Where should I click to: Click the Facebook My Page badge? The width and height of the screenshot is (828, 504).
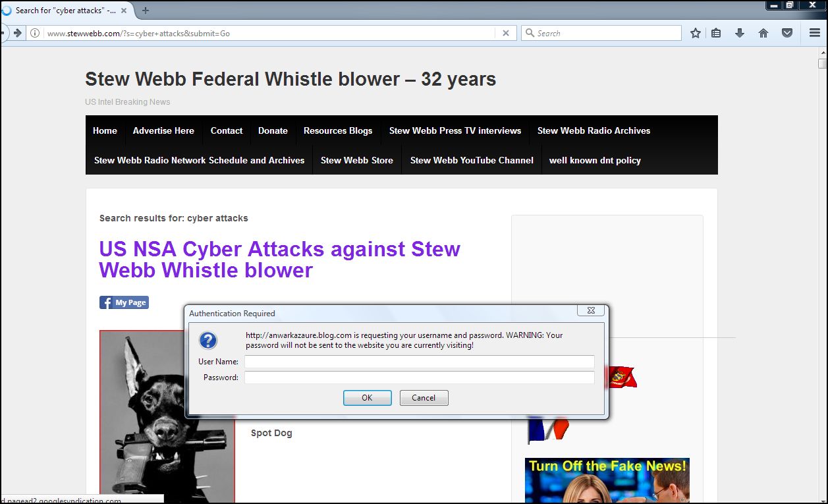click(124, 302)
